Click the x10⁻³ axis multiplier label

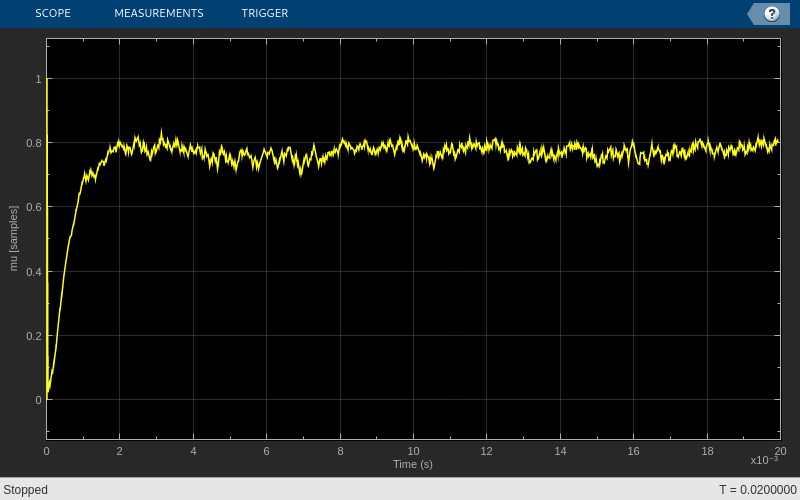coord(764,460)
